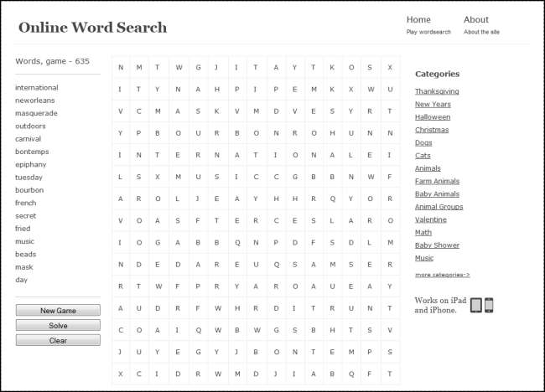The width and height of the screenshot is (545, 392).
Task: Open the Valentine category link
Action: click(430, 219)
